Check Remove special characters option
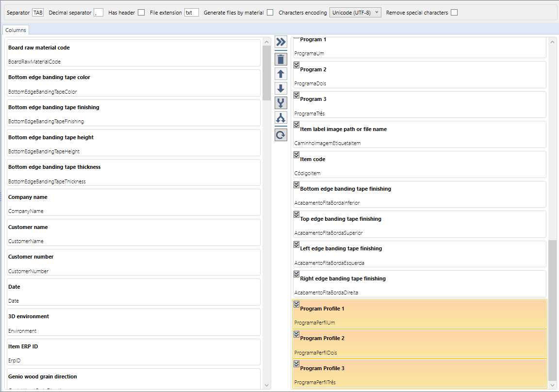Screen dimensions: 559x392 click(454, 13)
